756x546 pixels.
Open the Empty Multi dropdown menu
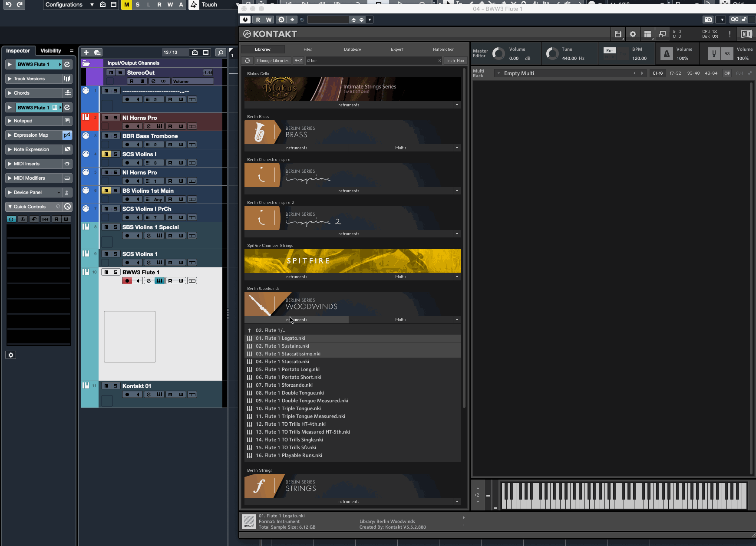(499, 73)
